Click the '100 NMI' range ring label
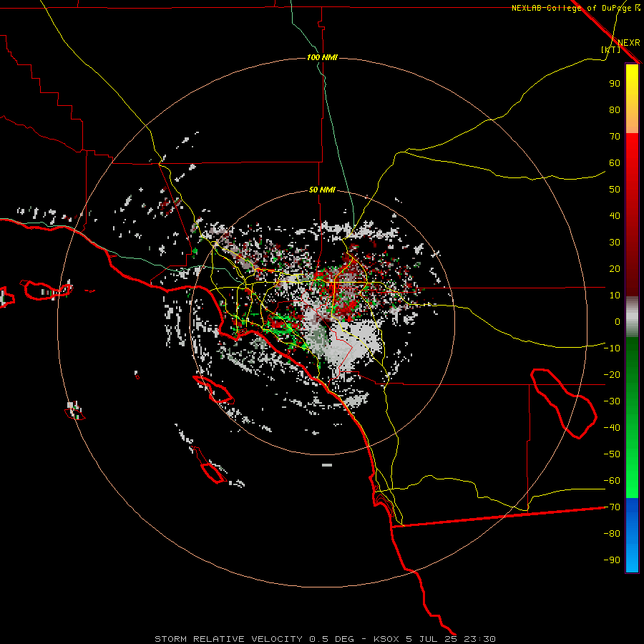Image resolution: width=644 pixels, height=644 pixels. coord(322,57)
